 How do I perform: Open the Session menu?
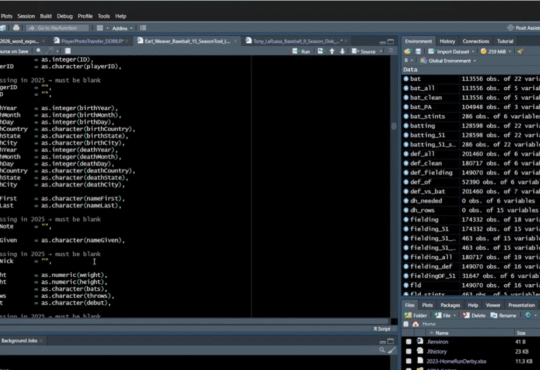point(26,16)
